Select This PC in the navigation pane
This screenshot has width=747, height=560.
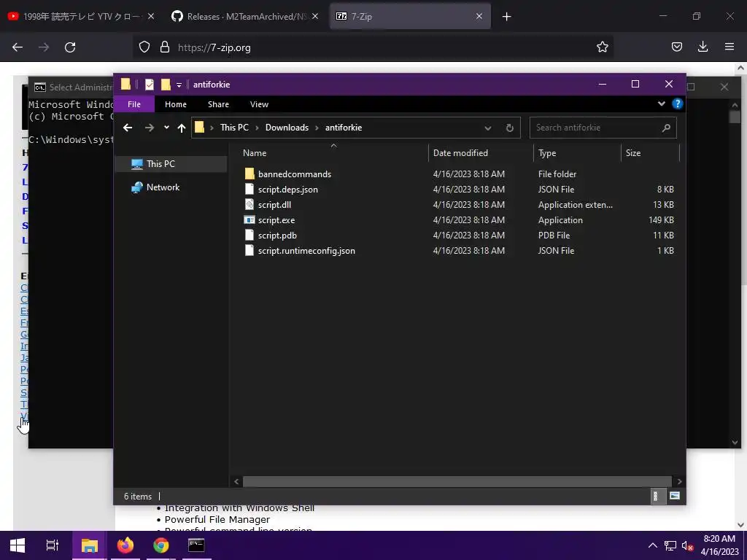coord(171,164)
